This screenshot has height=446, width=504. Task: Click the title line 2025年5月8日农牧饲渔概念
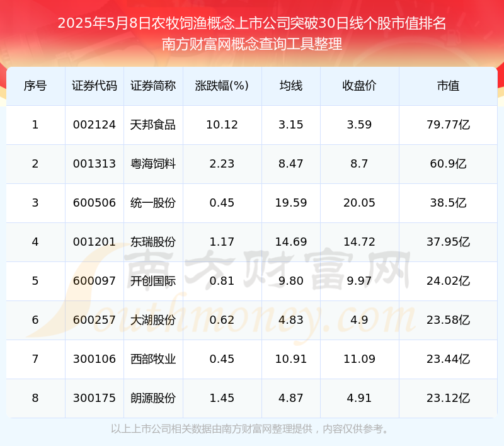[x=252, y=23]
